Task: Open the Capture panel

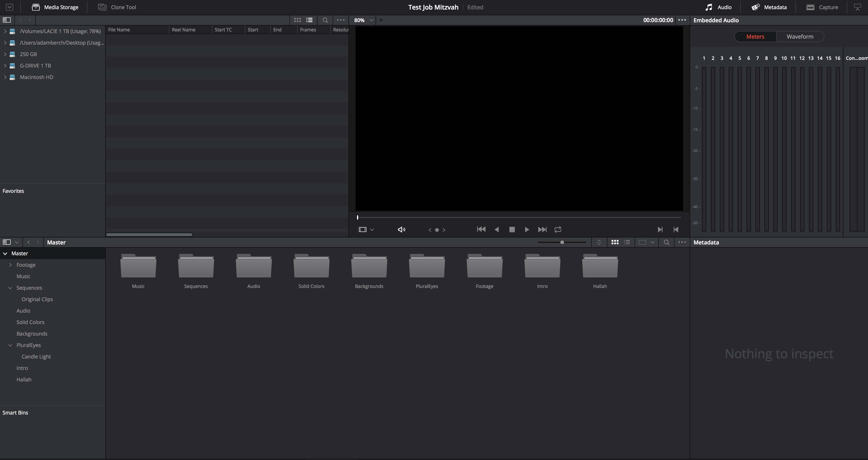Action: [822, 7]
